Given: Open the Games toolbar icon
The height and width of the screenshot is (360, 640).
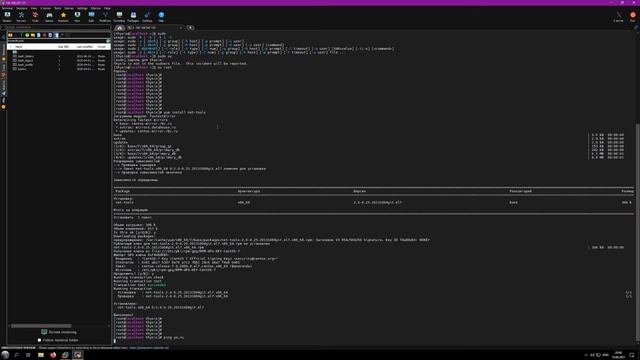Looking at the screenshot, I should [49, 17].
